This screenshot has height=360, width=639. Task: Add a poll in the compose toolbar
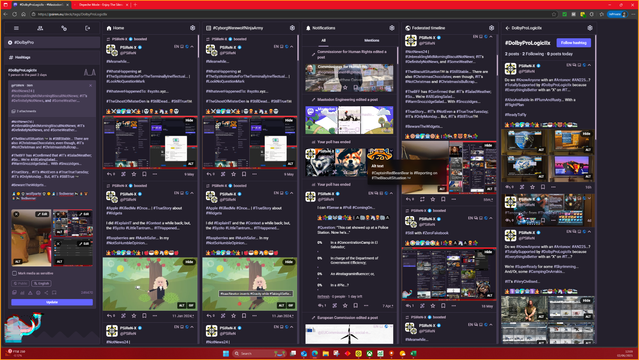pos(22,292)
